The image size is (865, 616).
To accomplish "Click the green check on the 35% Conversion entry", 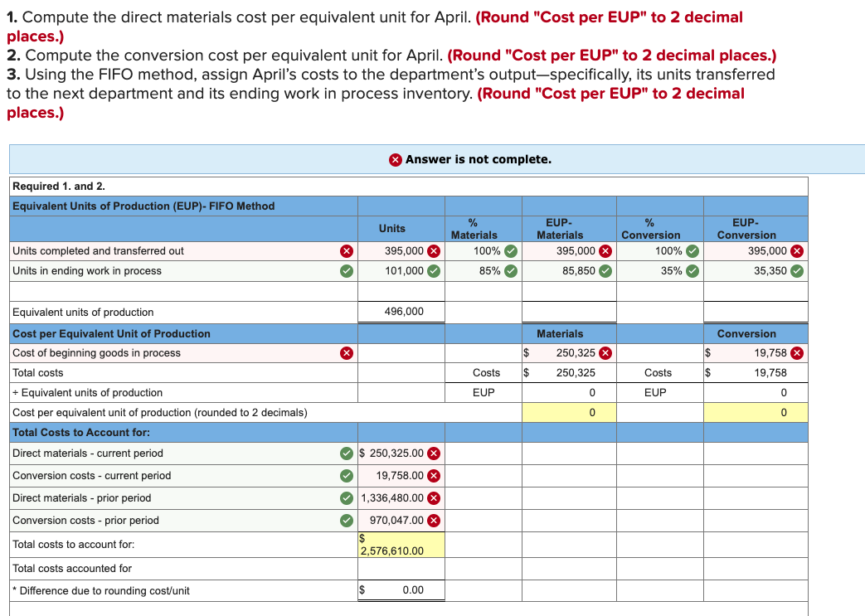I will tap(692, 270).
